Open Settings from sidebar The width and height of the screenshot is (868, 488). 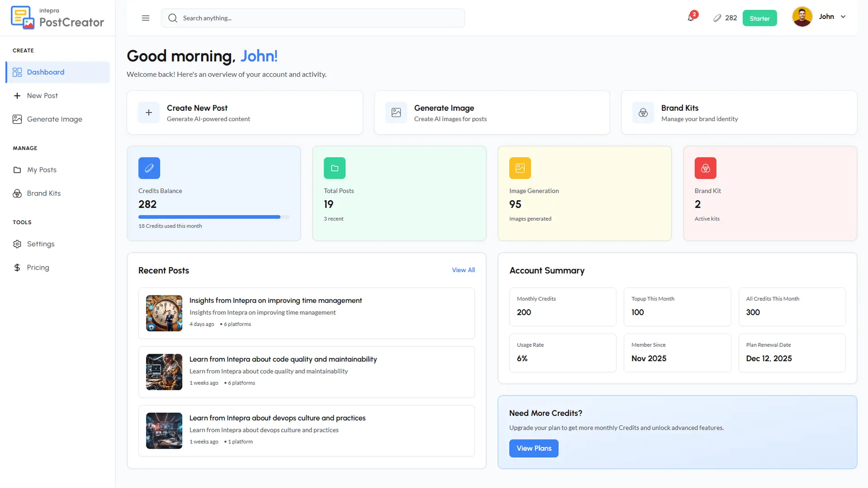tap(41, 244)
